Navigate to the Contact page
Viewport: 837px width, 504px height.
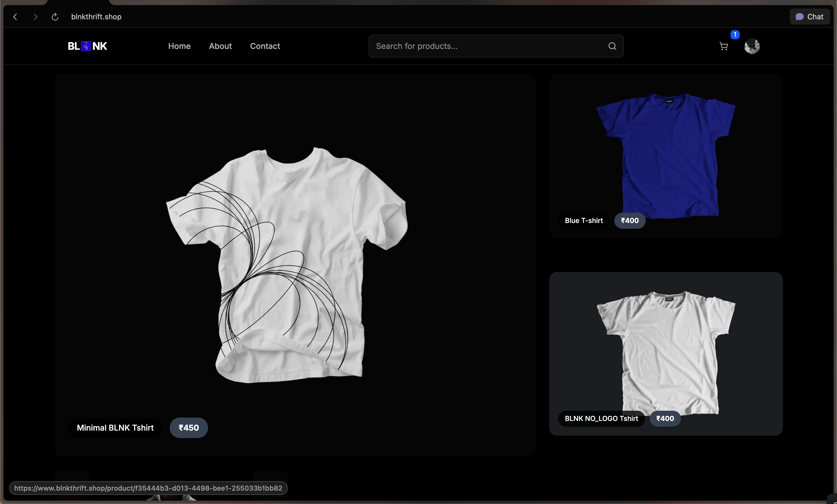pyautogui.click(x=265, y=46)
